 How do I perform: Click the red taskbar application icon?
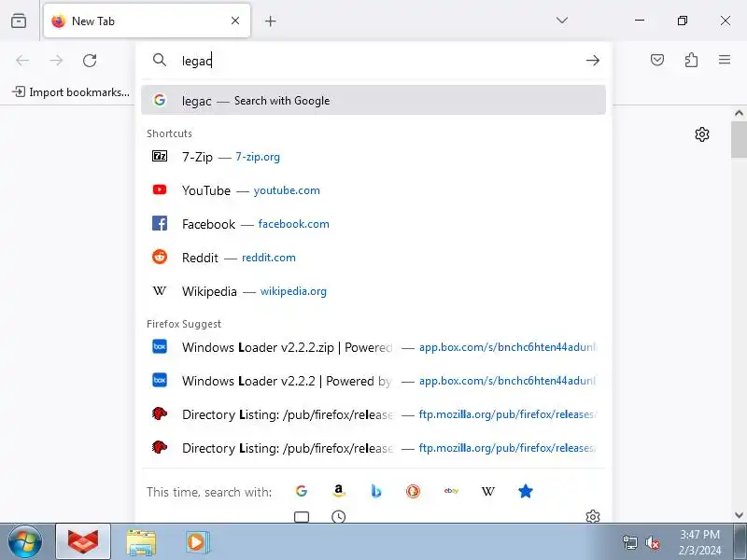(x=83, y=541)
